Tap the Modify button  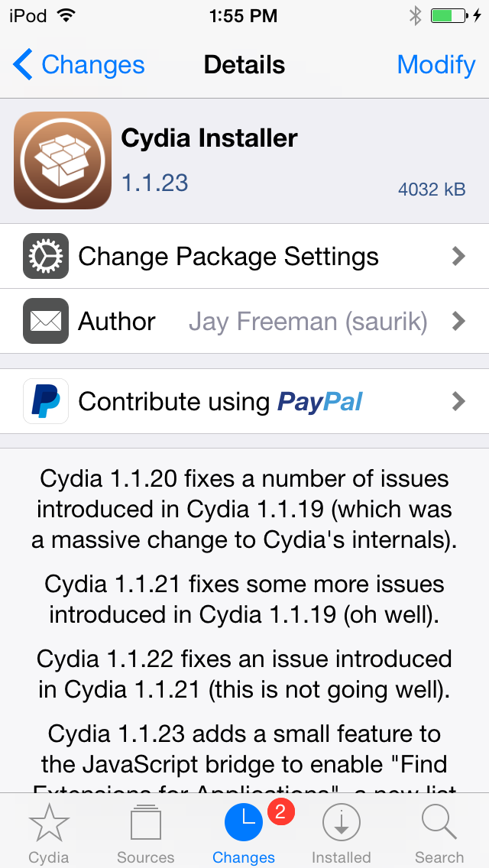coord(436,65)
